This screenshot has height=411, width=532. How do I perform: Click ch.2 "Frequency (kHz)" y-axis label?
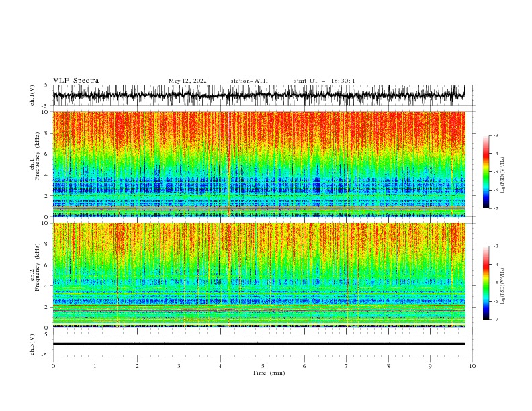tap(38, 267)
